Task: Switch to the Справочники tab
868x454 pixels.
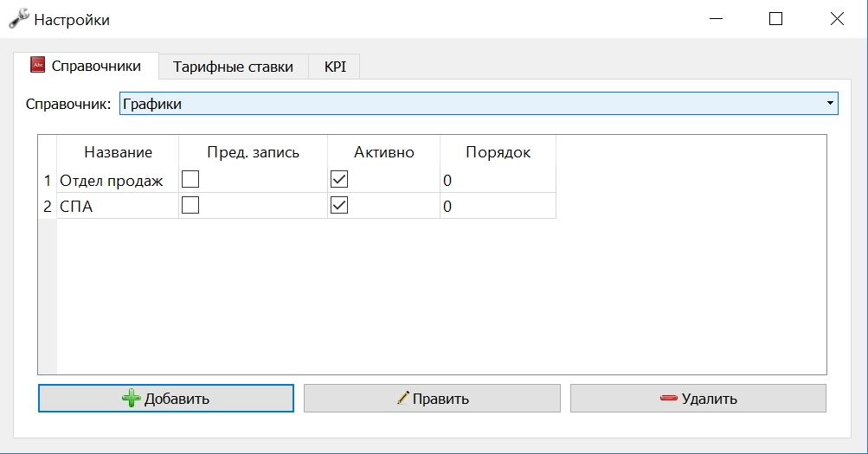Action: pos(87,66)
